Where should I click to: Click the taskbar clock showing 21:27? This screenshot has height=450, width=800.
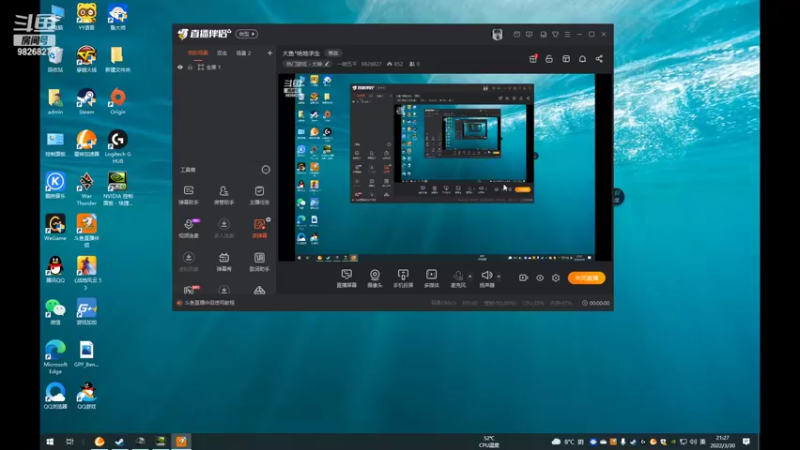[722, 442]
